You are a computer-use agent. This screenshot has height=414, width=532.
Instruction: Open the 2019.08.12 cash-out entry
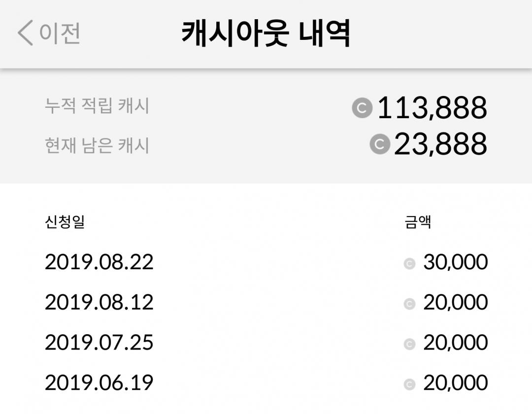pos(99,302)
